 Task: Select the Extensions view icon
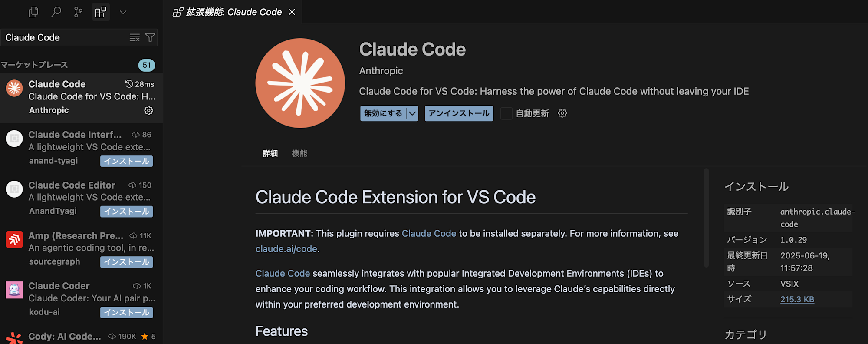(101, 12)
